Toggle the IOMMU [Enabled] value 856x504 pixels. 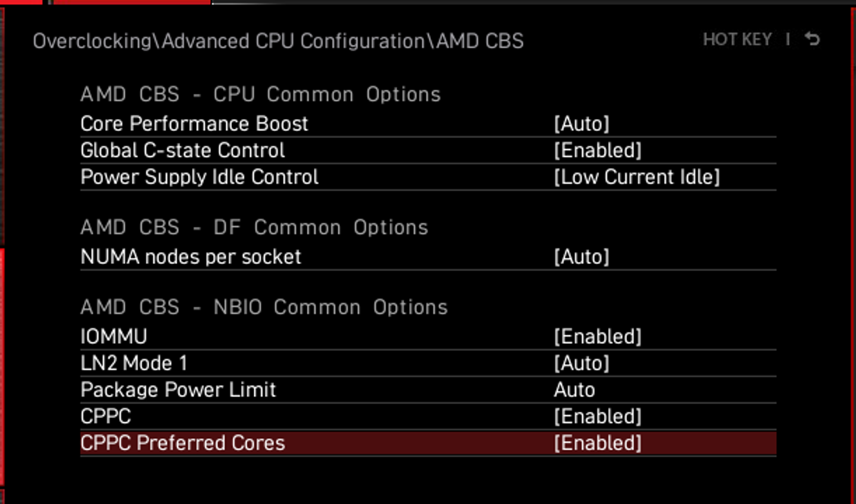[x=598, y=337]
